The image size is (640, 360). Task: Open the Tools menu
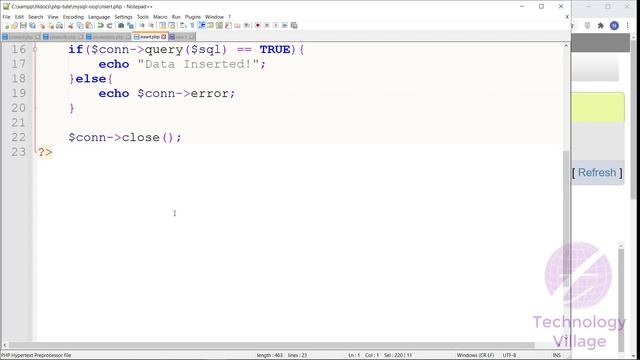143,17
